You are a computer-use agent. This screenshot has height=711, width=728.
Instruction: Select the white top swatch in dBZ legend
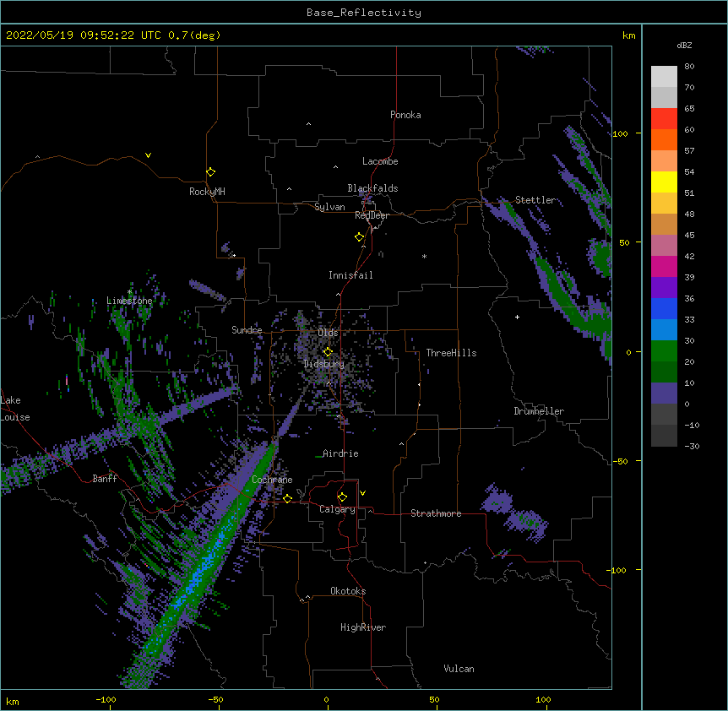pos(664,77)
